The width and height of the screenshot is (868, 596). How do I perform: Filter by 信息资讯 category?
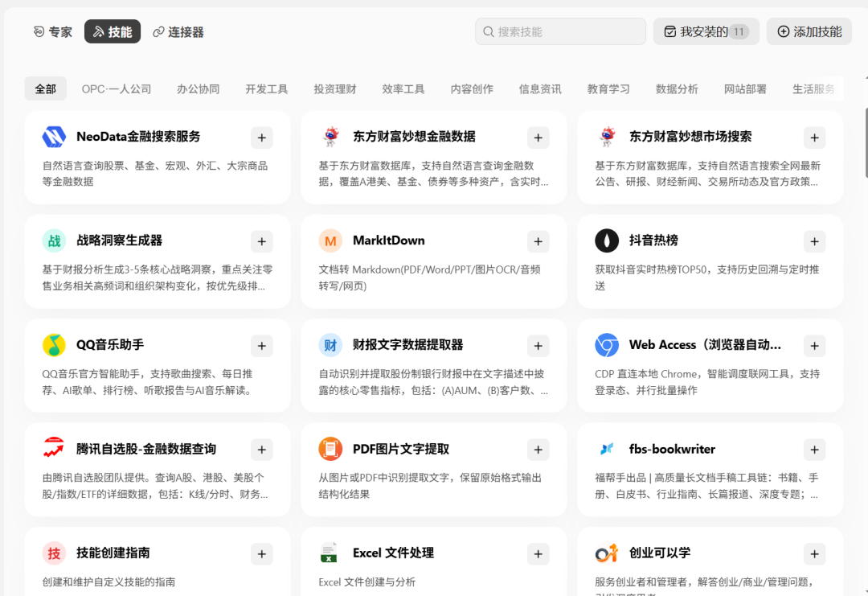point(540,88)
